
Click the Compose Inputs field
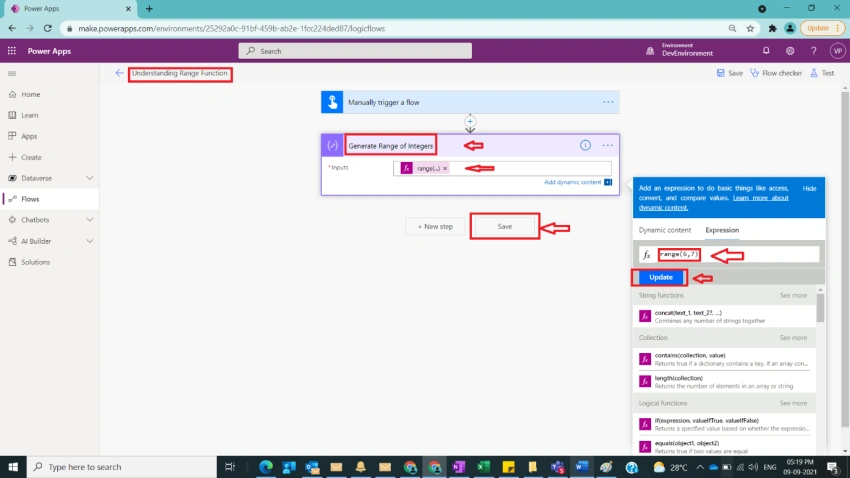pyautogui.click(x=503, y=169)
